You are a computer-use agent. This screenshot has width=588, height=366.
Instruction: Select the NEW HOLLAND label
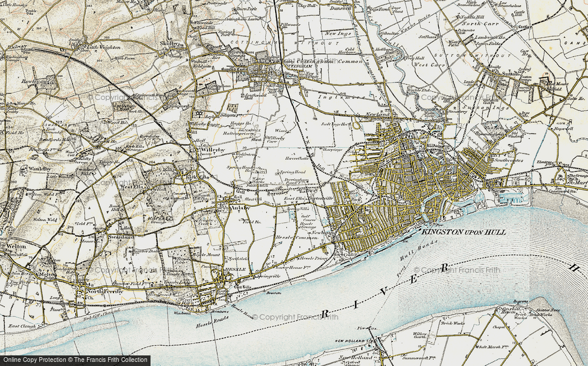351,341
